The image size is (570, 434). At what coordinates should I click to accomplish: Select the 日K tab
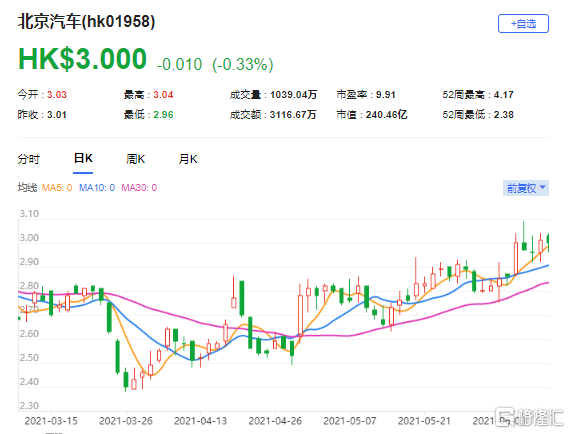click(x=83, y=158)
